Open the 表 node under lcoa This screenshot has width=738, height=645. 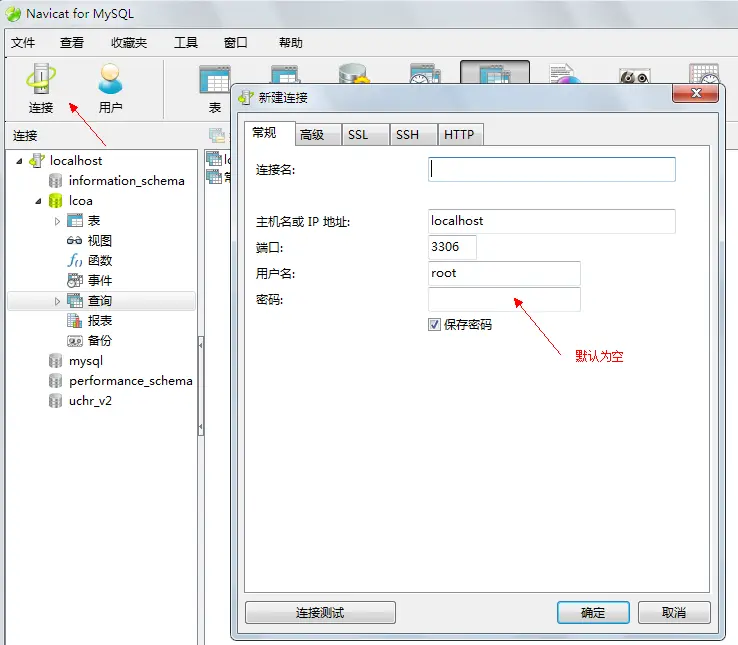[94, 221]
